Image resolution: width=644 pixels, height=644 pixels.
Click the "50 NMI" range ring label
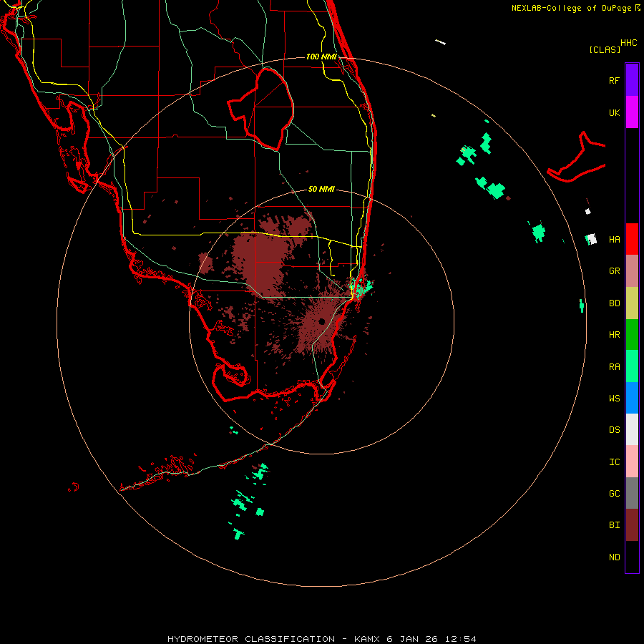pos(321,189)
